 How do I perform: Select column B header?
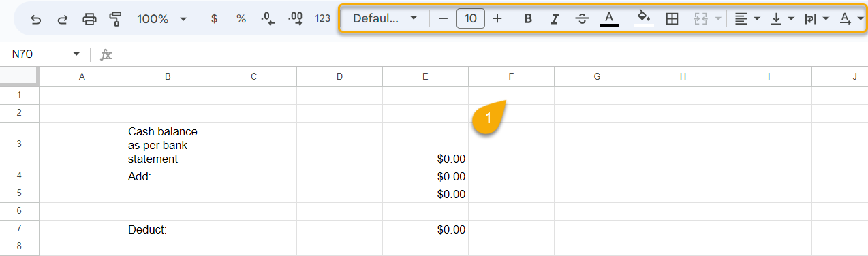(x=168, y=77)
